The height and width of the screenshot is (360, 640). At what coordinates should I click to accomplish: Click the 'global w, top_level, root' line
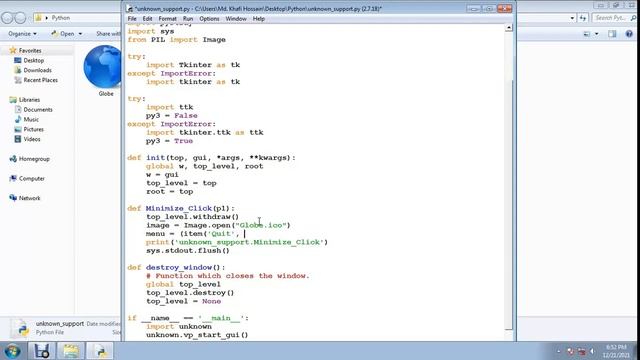click(204, 166)
